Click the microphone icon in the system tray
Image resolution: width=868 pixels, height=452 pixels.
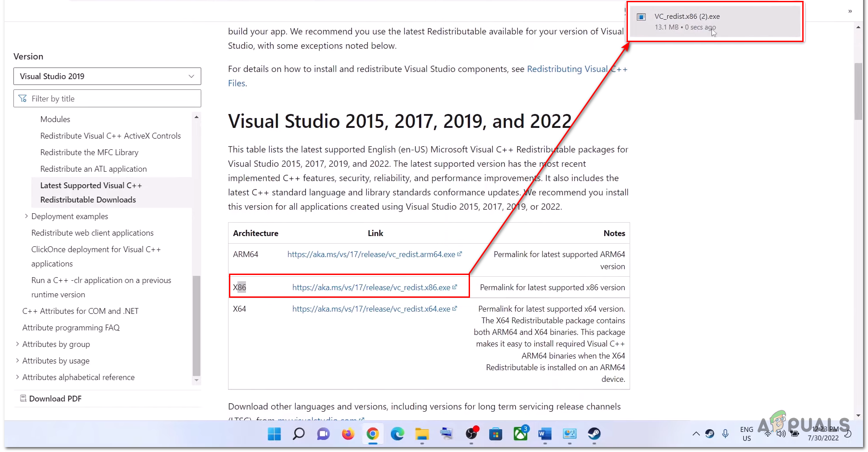point(725,434)
